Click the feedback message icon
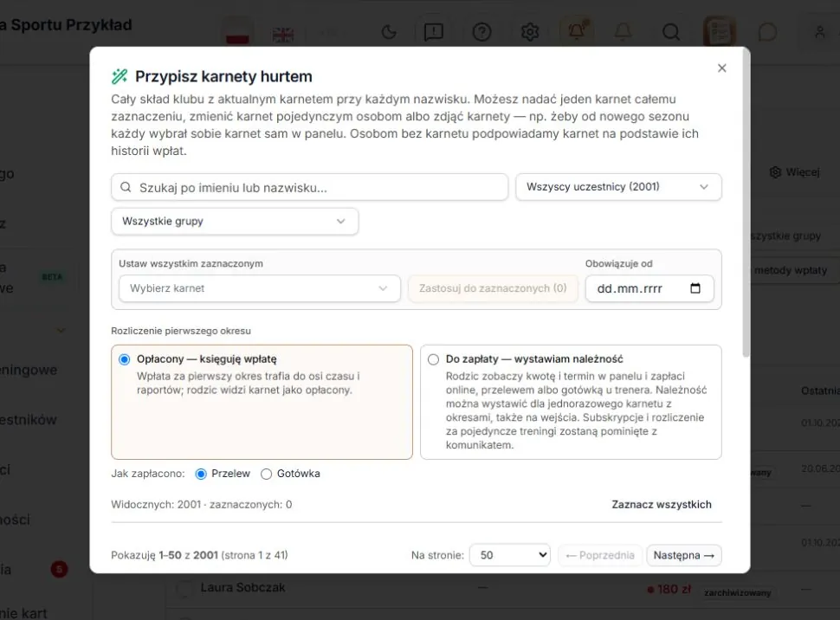This screenshot has width=840, height=620. (x=433, y=32)
